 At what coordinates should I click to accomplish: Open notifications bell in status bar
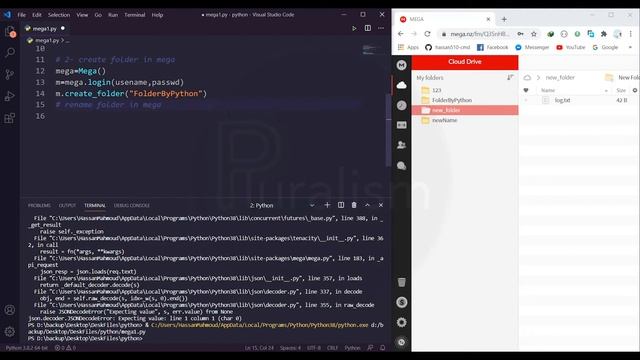382,348
